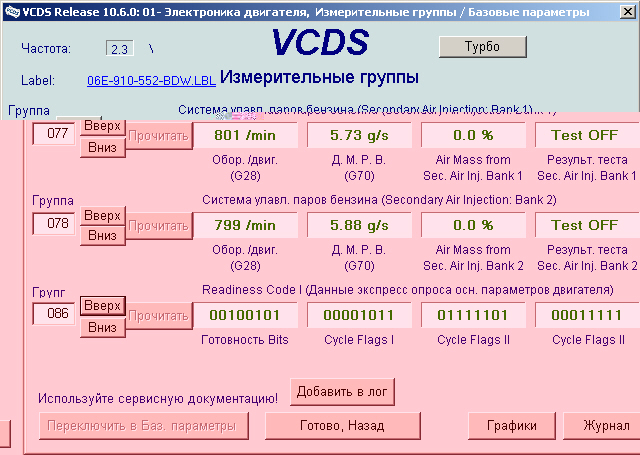
Task: Click Переключить в Баз. параметры button
Action: (x=144, y=426)
